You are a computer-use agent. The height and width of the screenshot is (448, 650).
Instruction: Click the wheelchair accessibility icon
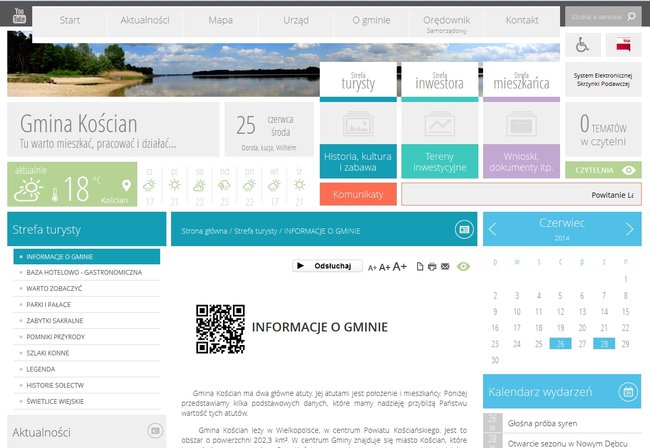point(583,45)
